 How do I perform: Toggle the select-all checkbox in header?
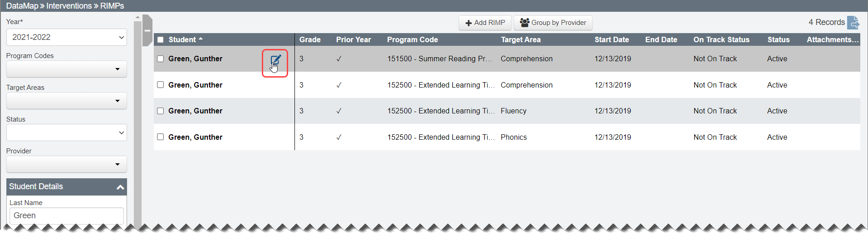[160, 40]
